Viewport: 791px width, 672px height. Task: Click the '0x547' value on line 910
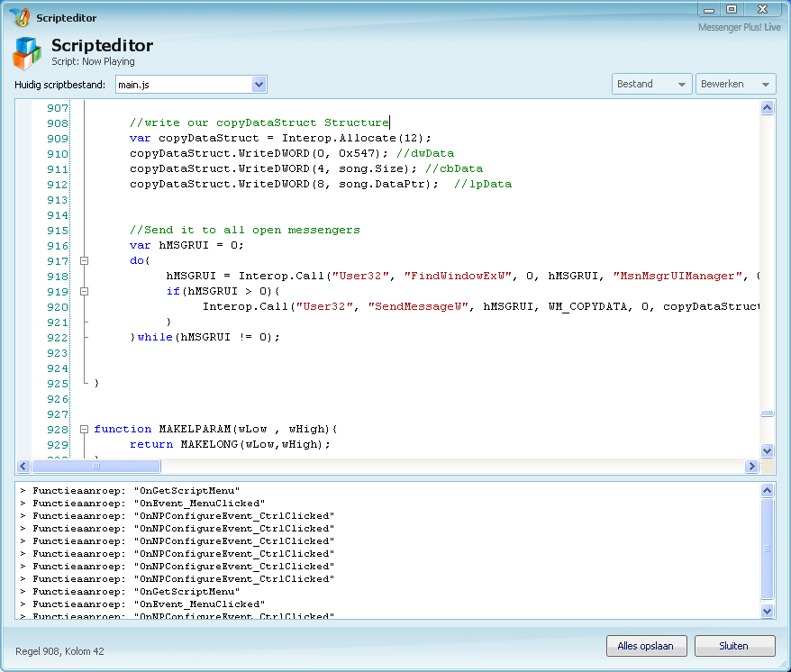tap(356, 153)
